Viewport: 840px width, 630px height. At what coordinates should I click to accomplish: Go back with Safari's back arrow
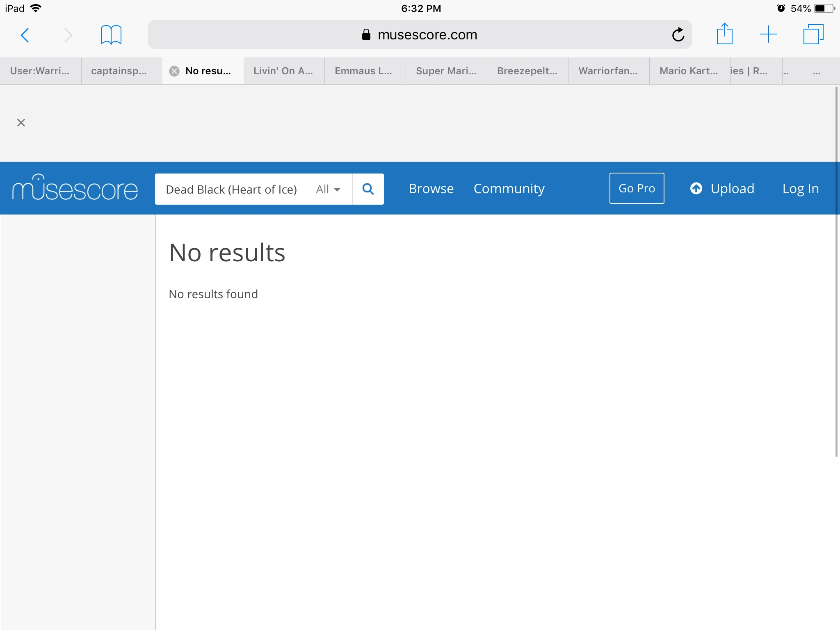tap(25, 35)
